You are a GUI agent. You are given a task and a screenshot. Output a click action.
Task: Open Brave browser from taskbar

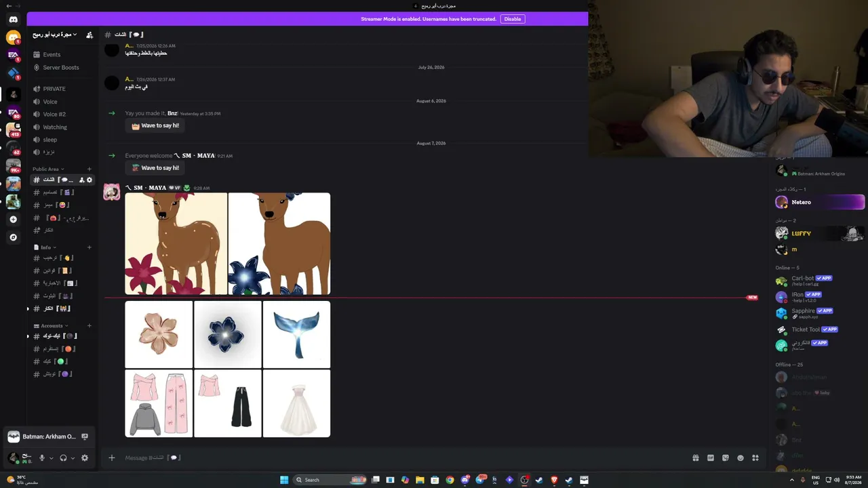554,480
